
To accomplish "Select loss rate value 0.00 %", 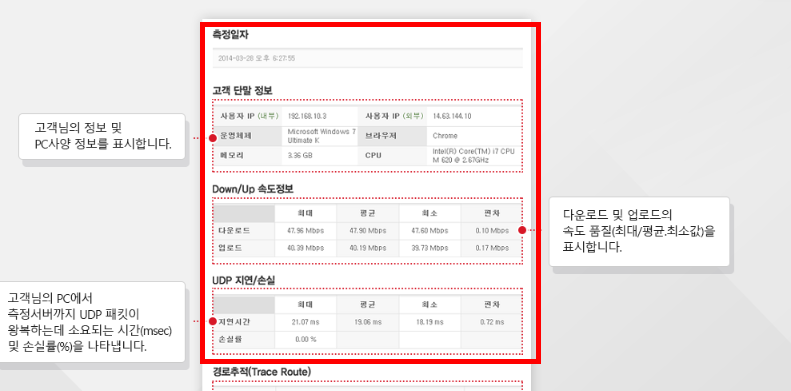I will (305, 339).
